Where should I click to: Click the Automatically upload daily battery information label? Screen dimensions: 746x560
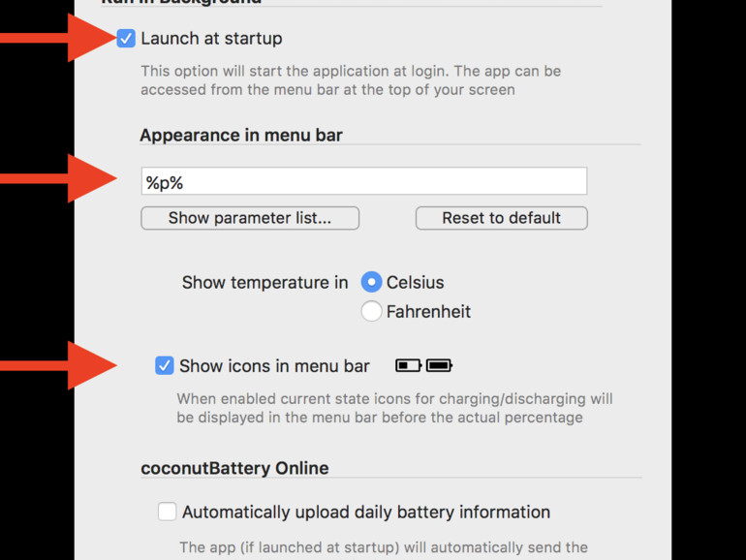pos(366,512)
